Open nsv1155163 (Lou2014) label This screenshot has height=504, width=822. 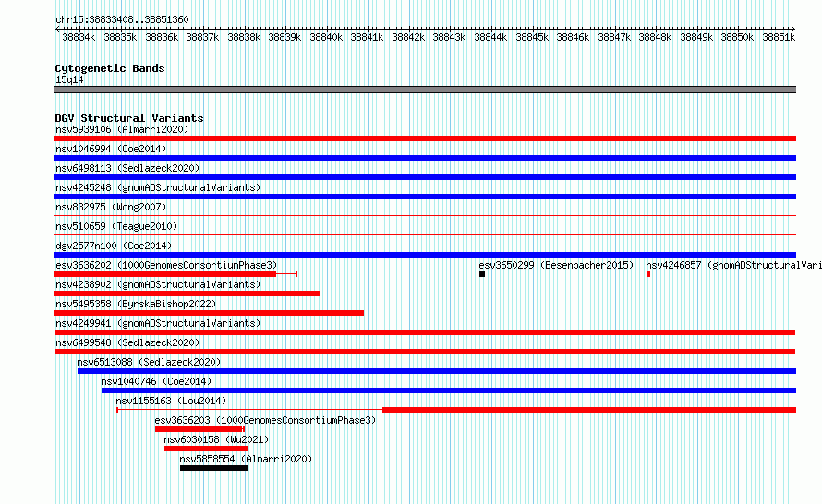(x=171, y=401)
